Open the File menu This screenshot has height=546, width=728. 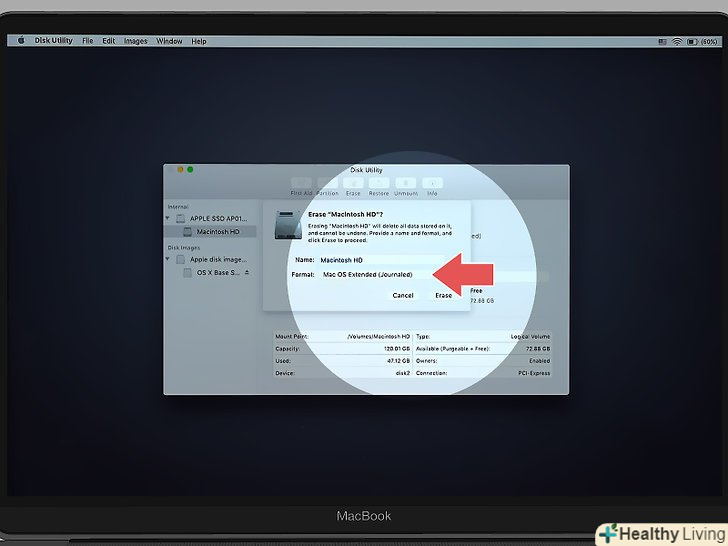coord(87,41)
